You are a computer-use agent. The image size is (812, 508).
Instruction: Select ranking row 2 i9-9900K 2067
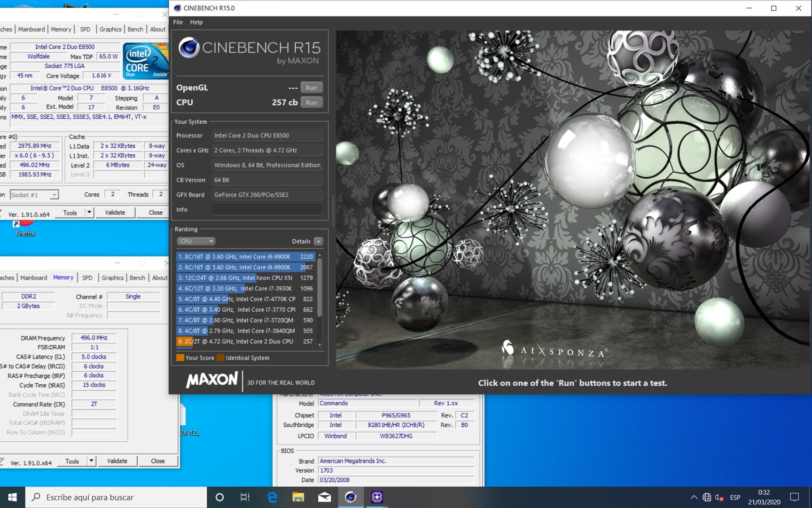point(245,267)
